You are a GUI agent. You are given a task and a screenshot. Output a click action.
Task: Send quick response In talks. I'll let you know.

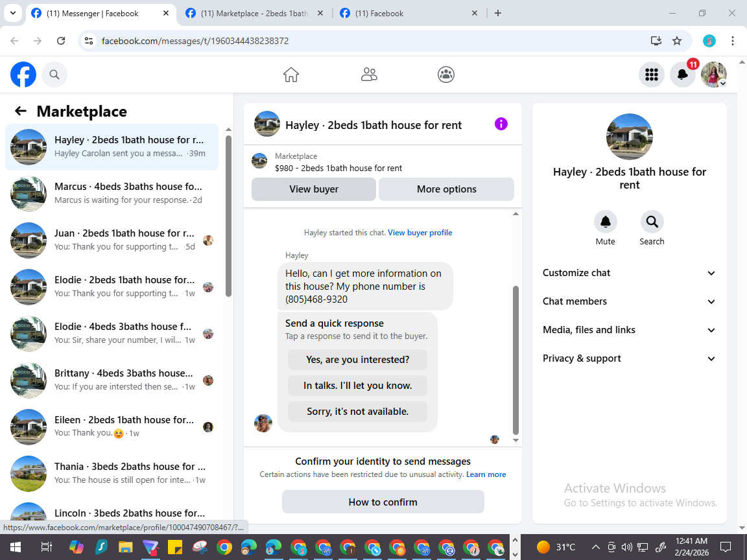coord(357,386)
